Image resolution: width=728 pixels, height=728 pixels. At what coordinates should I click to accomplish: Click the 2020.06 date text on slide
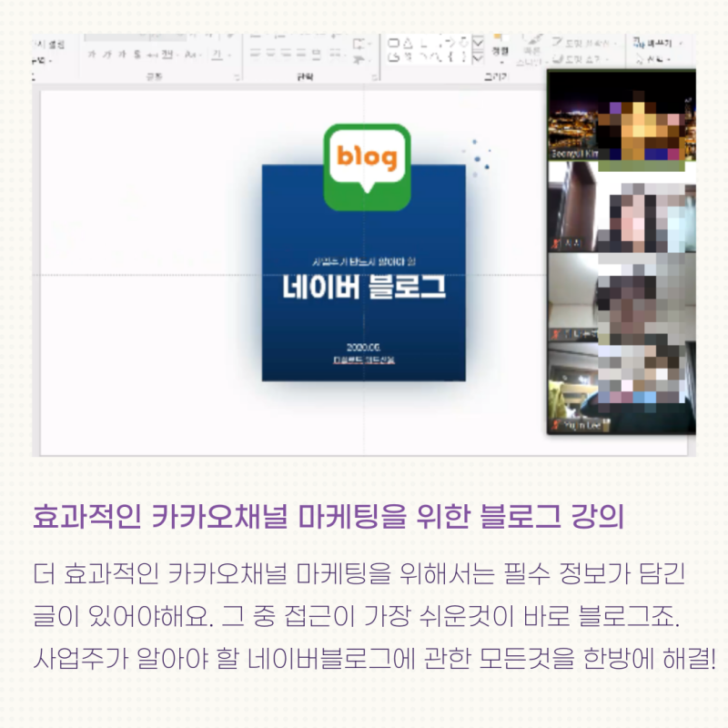point(363,347)
